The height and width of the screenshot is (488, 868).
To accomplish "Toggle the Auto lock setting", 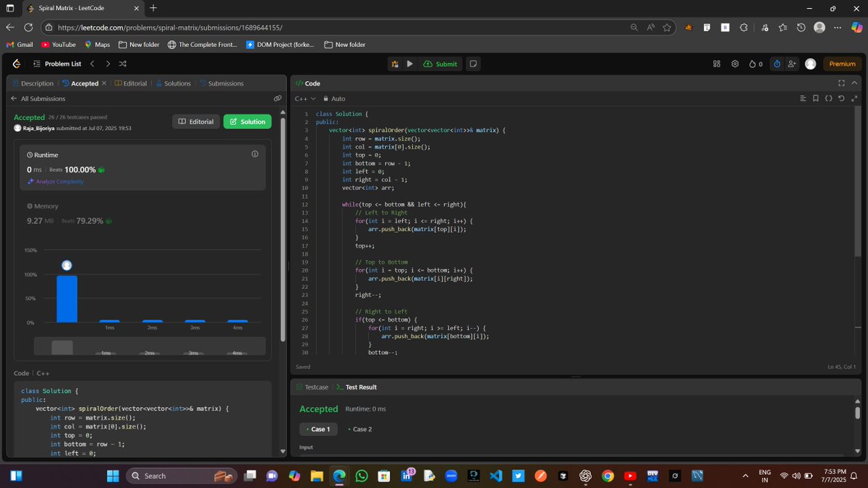I will coord(334,98).
